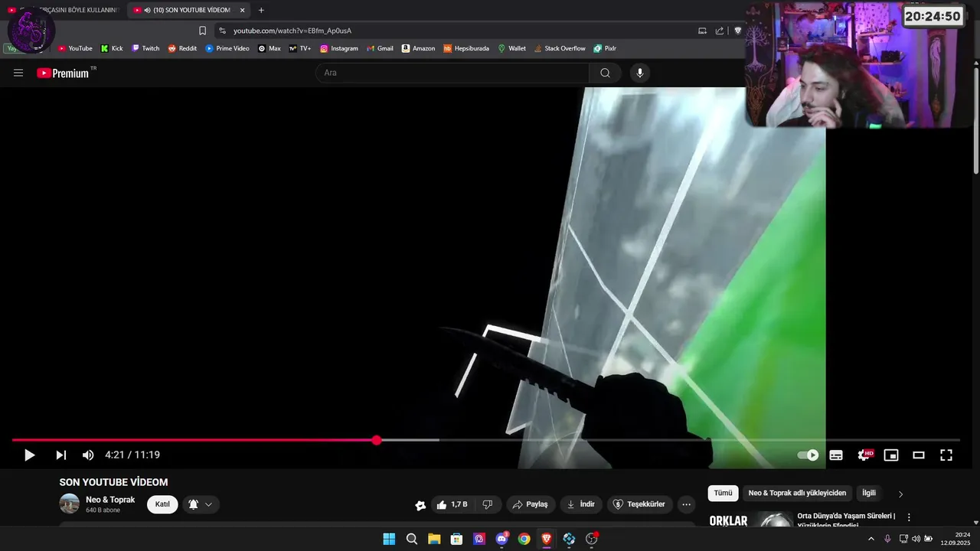Open the Gmail bookmark
Screen dimensions: 980x551
(380, 48)
